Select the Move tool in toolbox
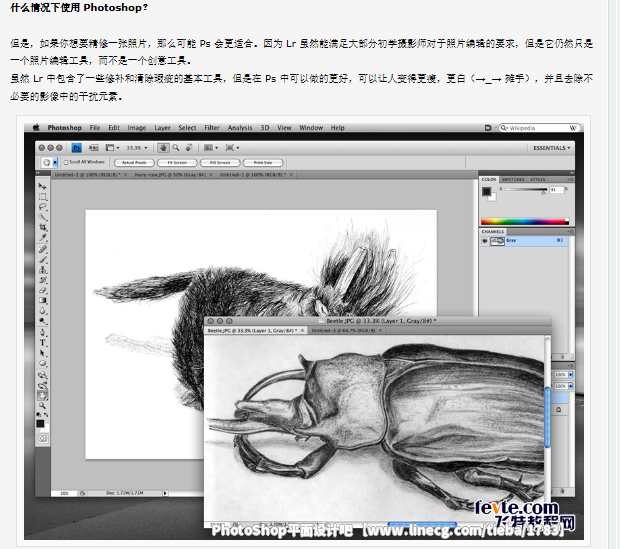The image size is (620, 549). [x=42, y=186]
